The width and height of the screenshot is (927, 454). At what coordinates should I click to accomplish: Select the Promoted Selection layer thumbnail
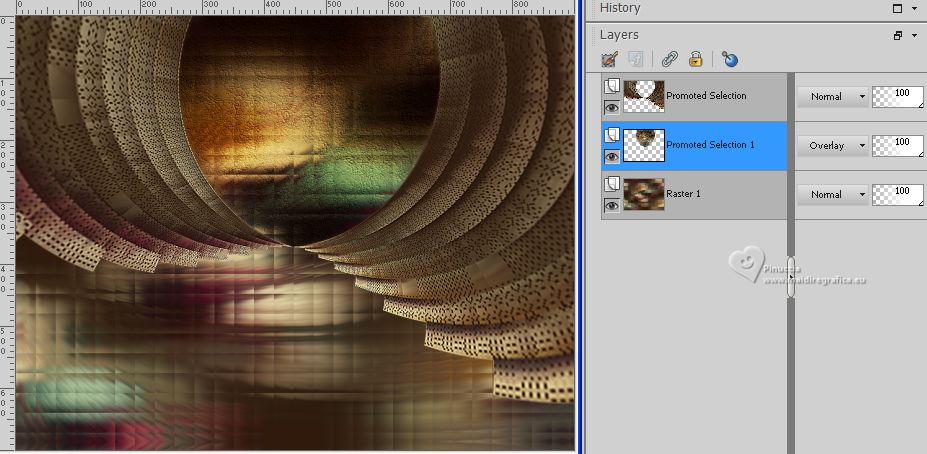(x=644, y=96)
